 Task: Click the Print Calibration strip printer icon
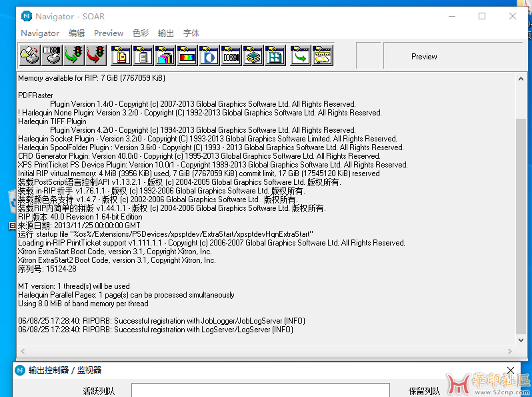pos(52,55)
